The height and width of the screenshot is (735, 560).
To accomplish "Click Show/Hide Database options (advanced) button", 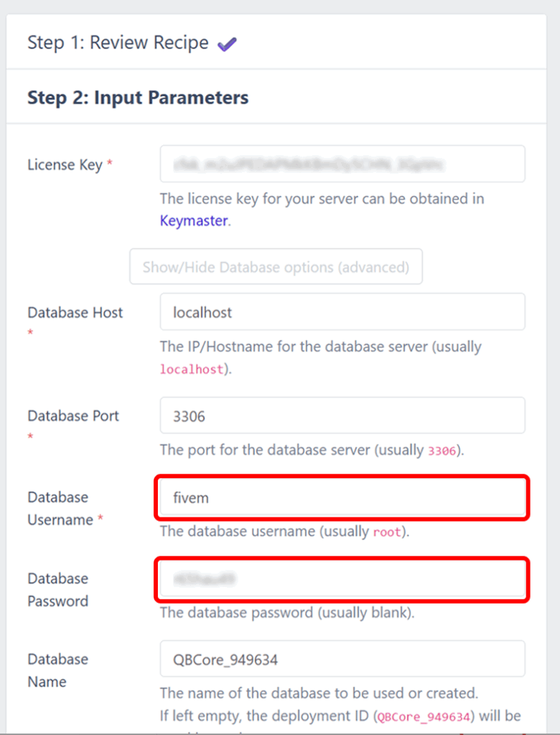I will click(x=276, y=266).
